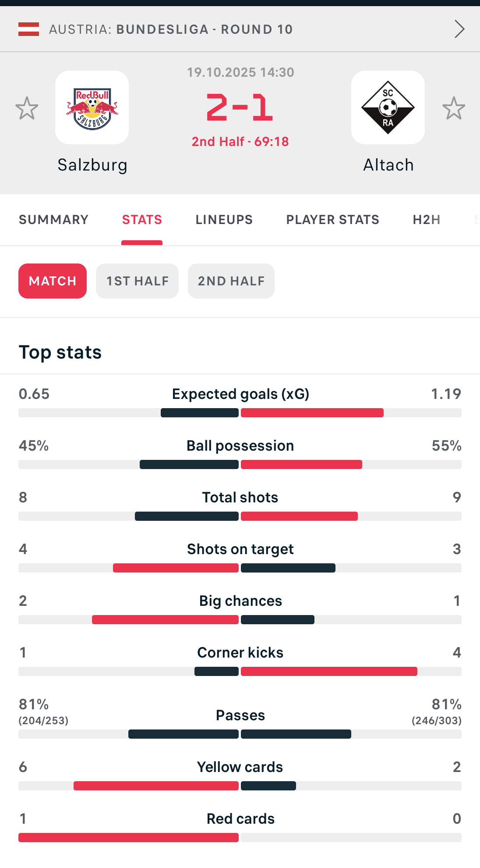The height and width of the screenshot is (868, 480).
Task: Tap the Altach team name
Action: click(388, 165)
